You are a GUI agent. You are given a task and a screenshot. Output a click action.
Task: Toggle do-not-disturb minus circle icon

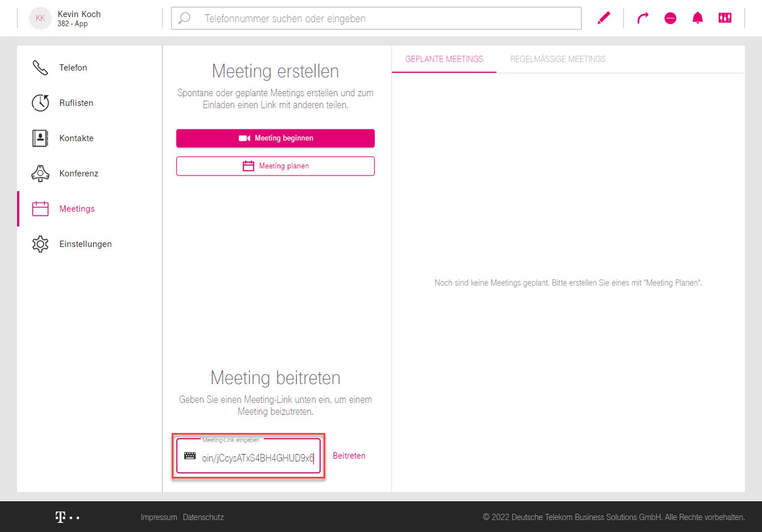670,18
